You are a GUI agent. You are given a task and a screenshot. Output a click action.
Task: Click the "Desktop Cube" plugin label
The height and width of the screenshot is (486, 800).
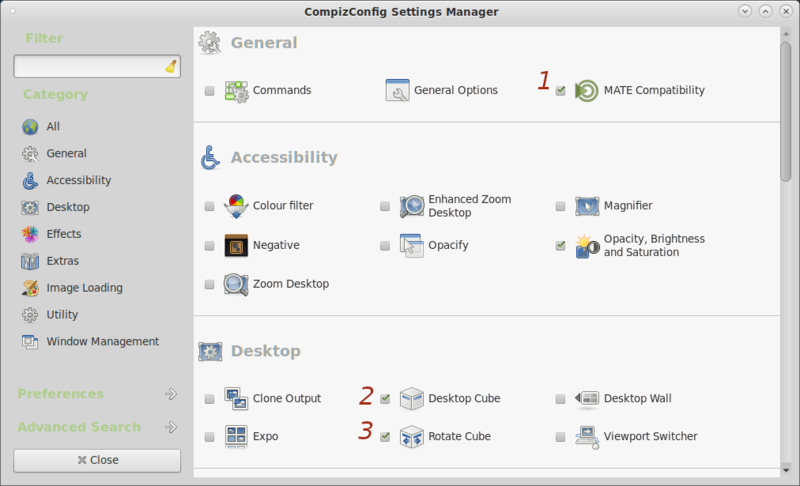464,399
